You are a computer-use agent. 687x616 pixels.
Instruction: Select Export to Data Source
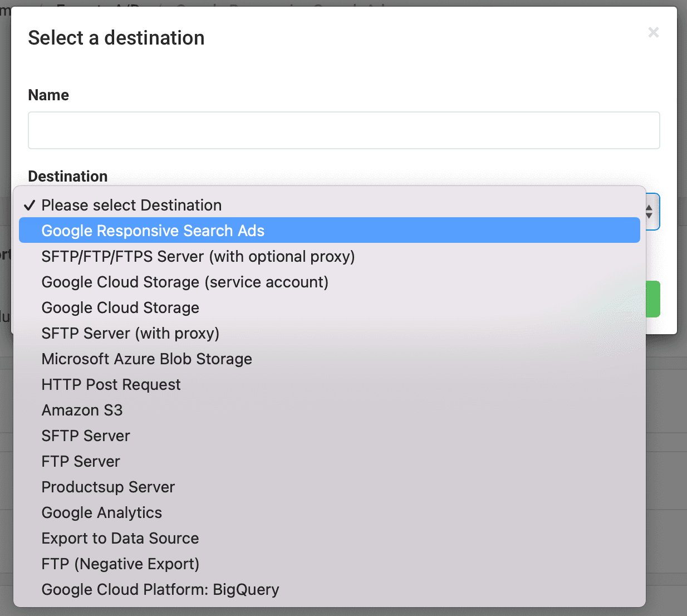pos(120,538)
